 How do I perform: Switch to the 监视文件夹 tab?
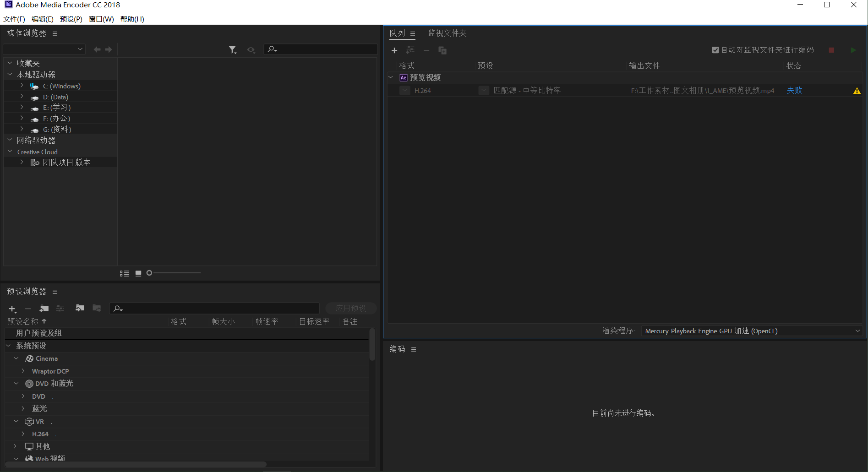coord(447,33)
